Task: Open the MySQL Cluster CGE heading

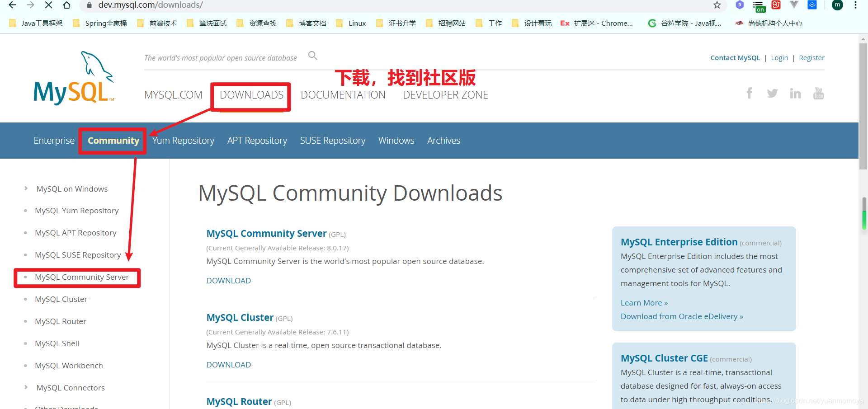Action: [x=664, y=358]
